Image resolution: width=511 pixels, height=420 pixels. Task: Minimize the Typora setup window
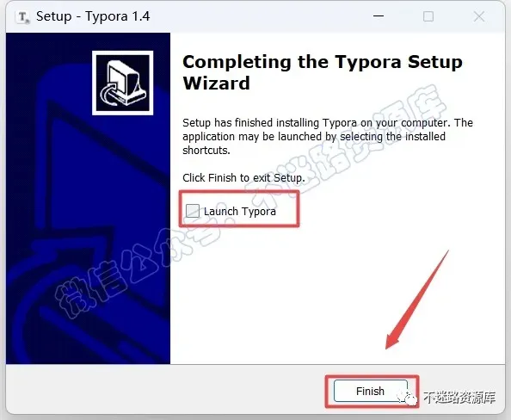(x=379, y=16)
